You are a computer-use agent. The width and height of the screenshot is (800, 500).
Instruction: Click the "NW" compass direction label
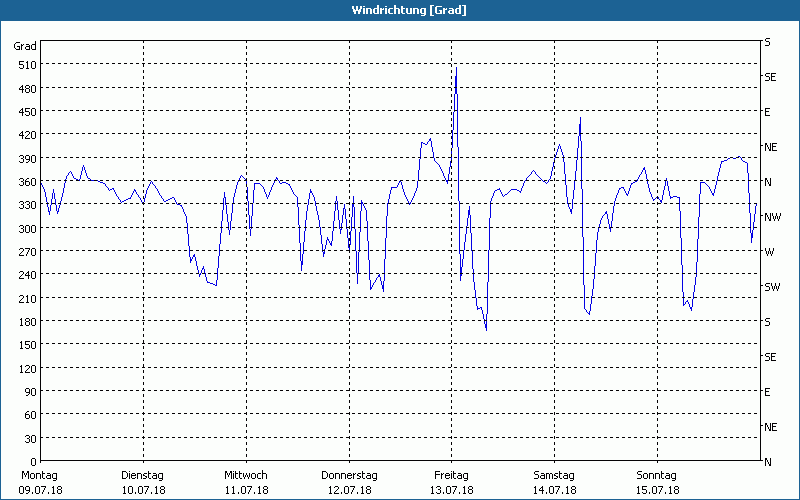pyautogui.click(x=772, y=217)
